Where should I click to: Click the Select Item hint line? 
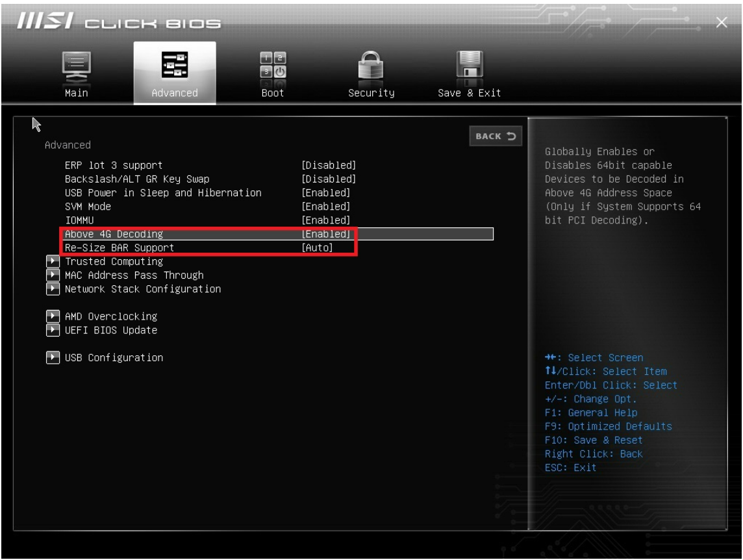[605, 372]
